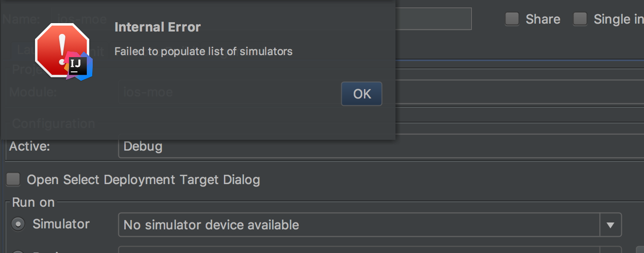The image size is (644, 253).
Task: Open the dimmed Module ios-moe dropdown
Action: pos(381,93)
